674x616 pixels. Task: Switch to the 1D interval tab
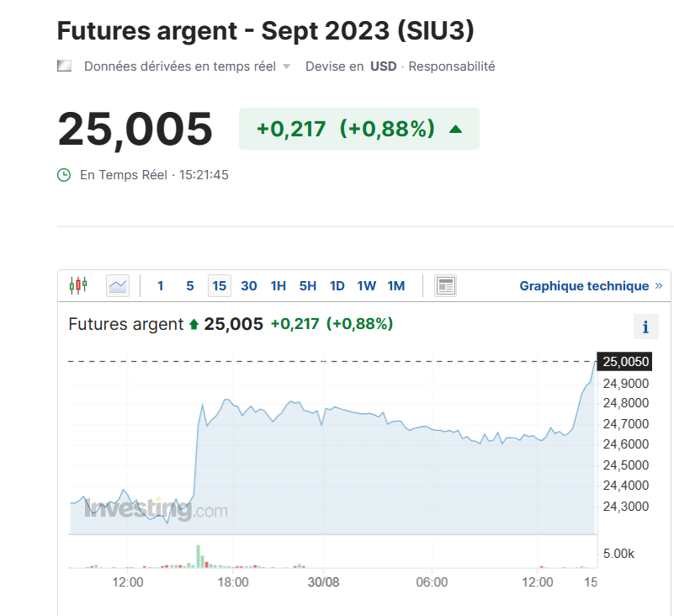337,286
